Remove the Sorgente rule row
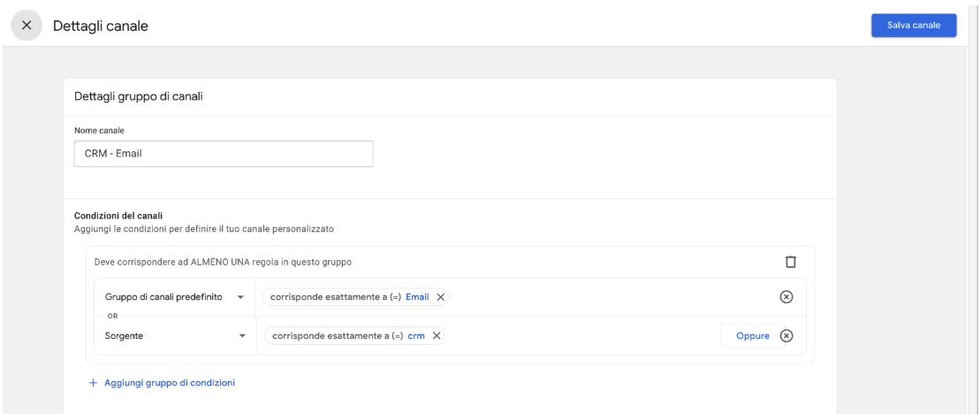The image size is (980, 414). pyautogui.click(x=787, y=336)
